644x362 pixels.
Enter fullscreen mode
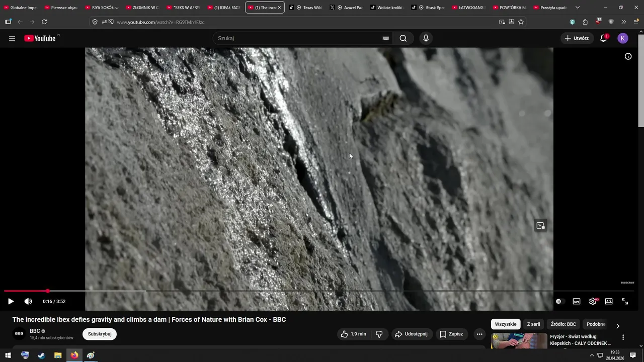(625, 301)
